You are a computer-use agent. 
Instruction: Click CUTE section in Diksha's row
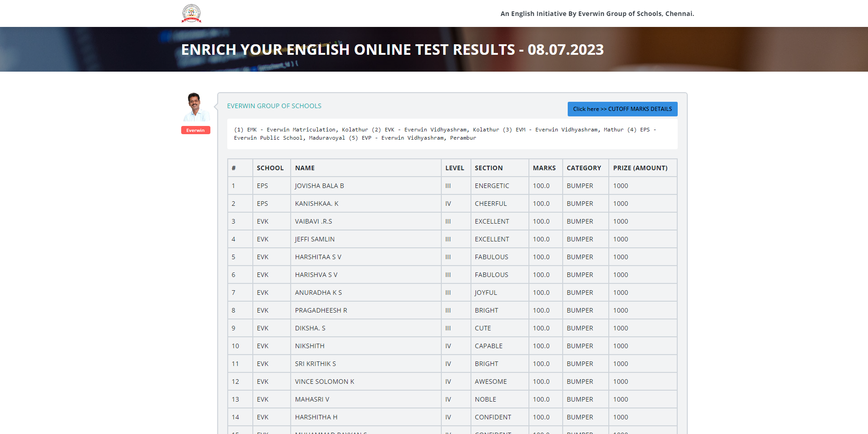(x=483, y=328)
